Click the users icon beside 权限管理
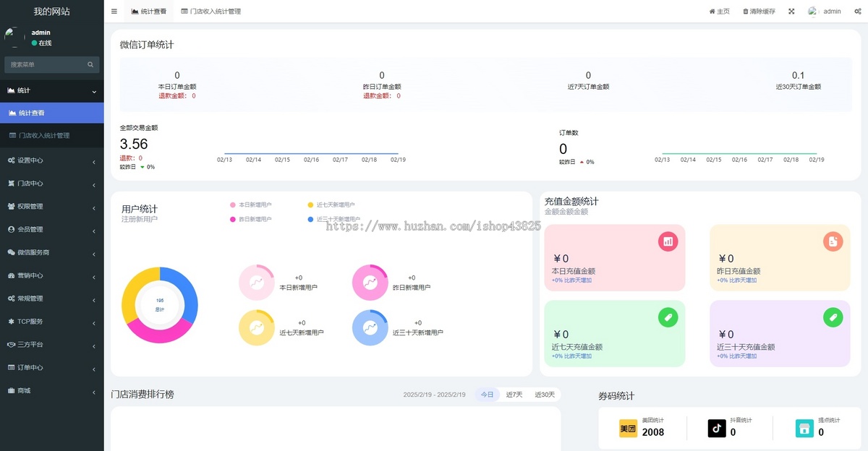This screenshot has height=451, width=868. pos(11,207)
